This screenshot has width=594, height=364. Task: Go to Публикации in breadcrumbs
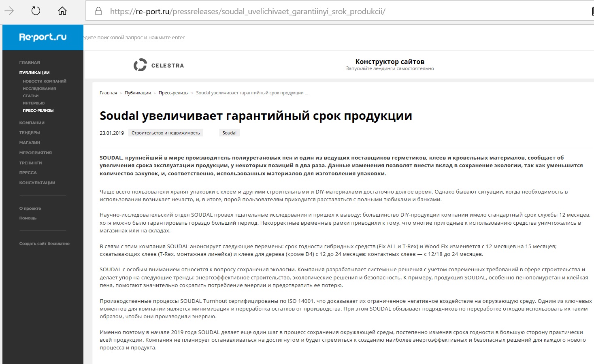138,93
